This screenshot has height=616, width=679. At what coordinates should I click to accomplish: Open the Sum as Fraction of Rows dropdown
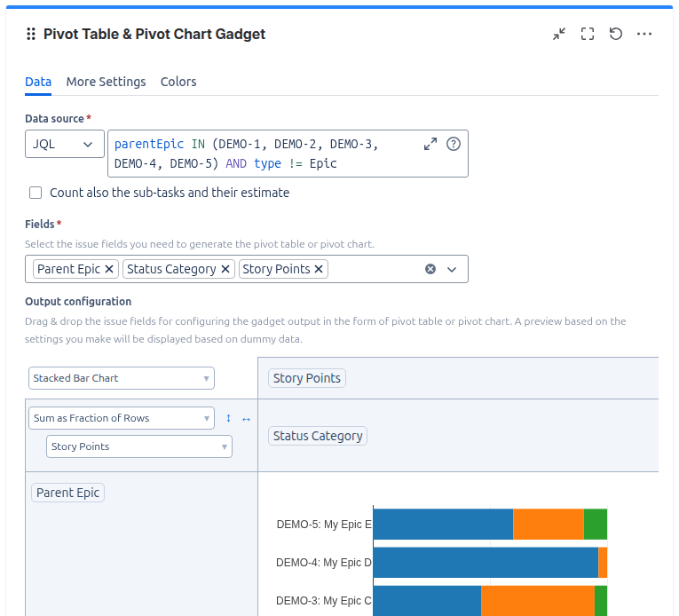122,418
